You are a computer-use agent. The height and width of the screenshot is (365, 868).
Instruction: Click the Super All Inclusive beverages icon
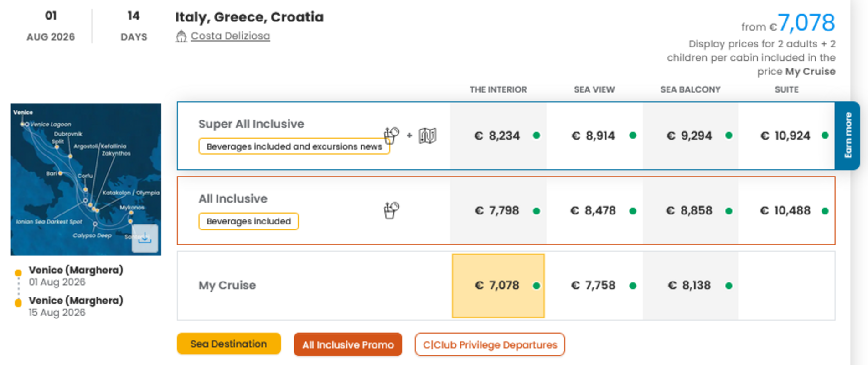point(391,135)
